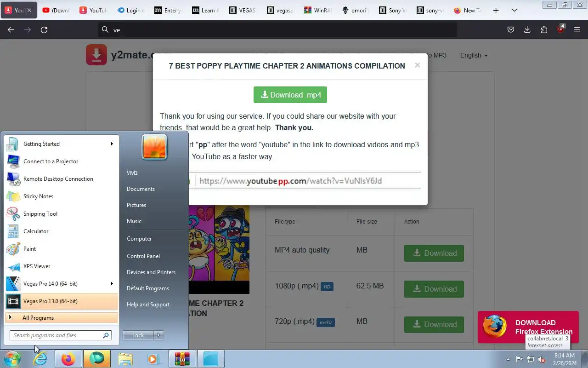Open XPS Viewer
Image resolution: width=588 pixels, height=368 pixels.
pyautogui.click(x=62, y=266)
